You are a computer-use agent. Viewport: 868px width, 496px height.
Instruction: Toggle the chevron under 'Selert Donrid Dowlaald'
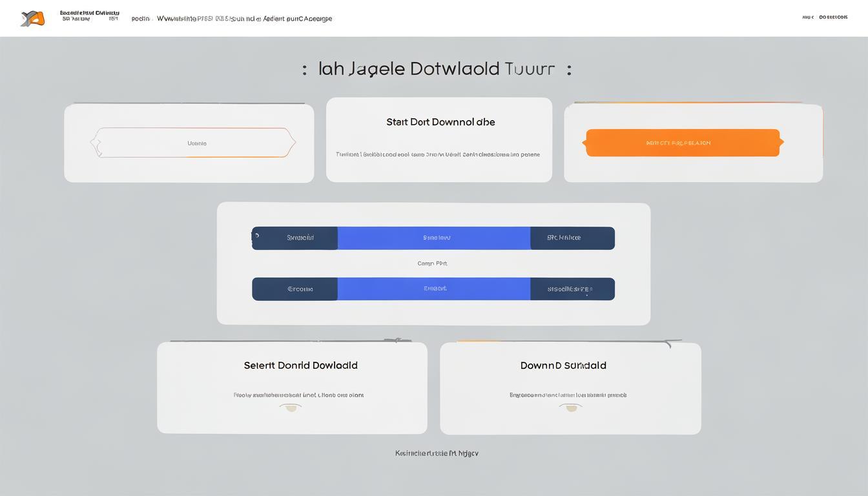[x=291, y=408]
